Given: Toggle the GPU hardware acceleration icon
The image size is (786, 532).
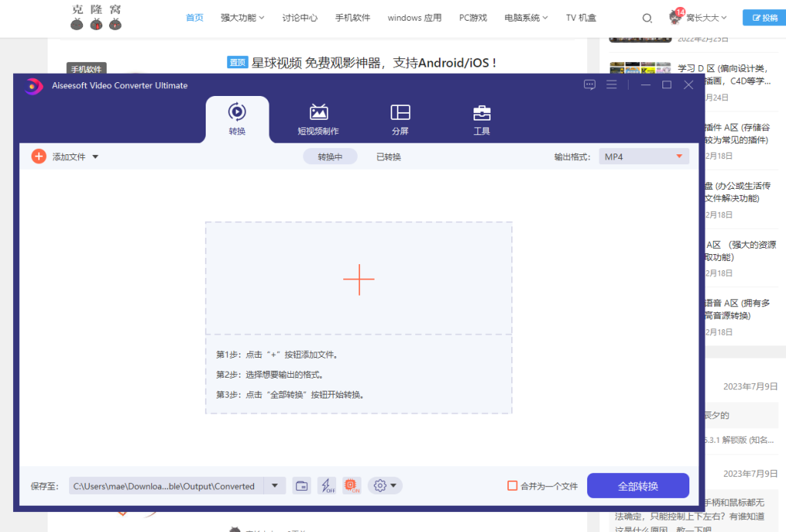Looking at the screenshot, I should [x=352, y=486].
